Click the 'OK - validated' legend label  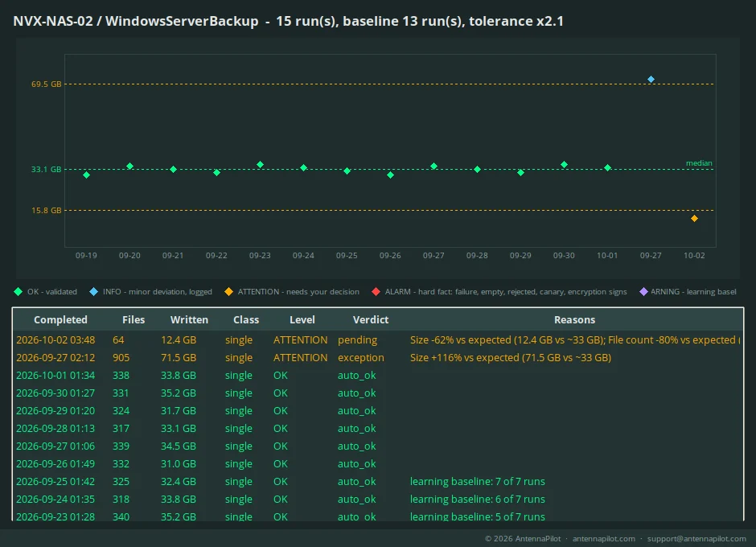[x=52, y=292]
